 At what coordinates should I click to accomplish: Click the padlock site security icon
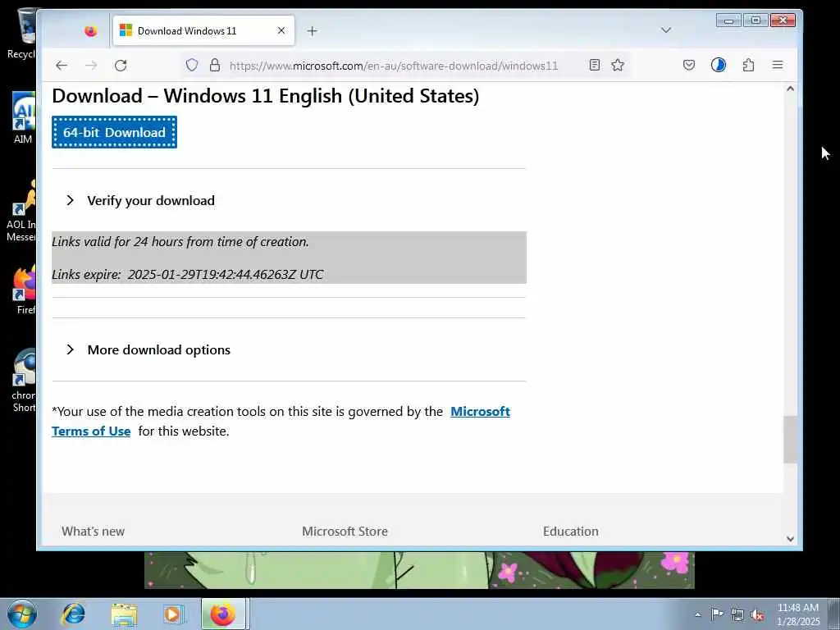pos(215,66)
